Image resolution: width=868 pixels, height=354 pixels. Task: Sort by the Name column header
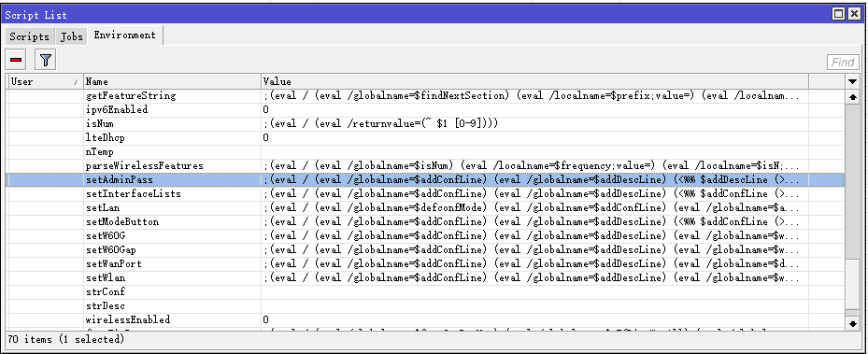point(172,81)
